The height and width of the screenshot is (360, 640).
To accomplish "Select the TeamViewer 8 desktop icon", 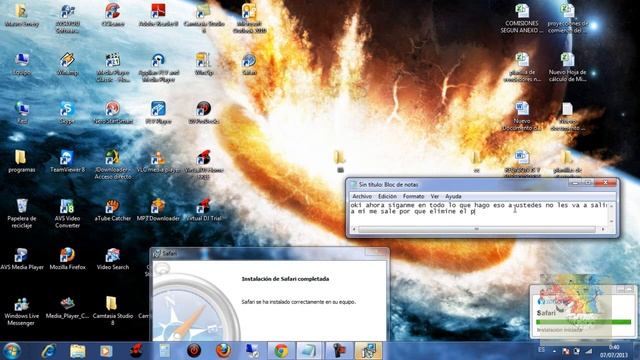I will pyautogui.click(x=67, y=161).
